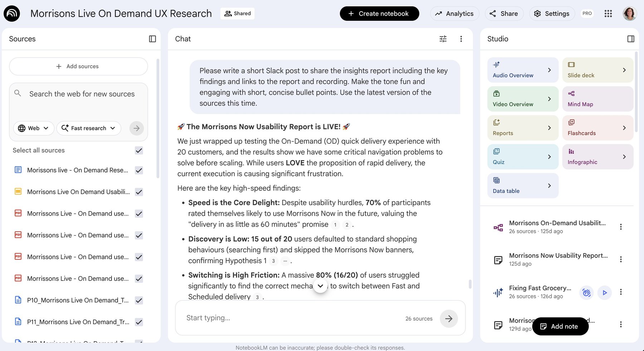Expand Data table options chevron

(x=549, y=186)
